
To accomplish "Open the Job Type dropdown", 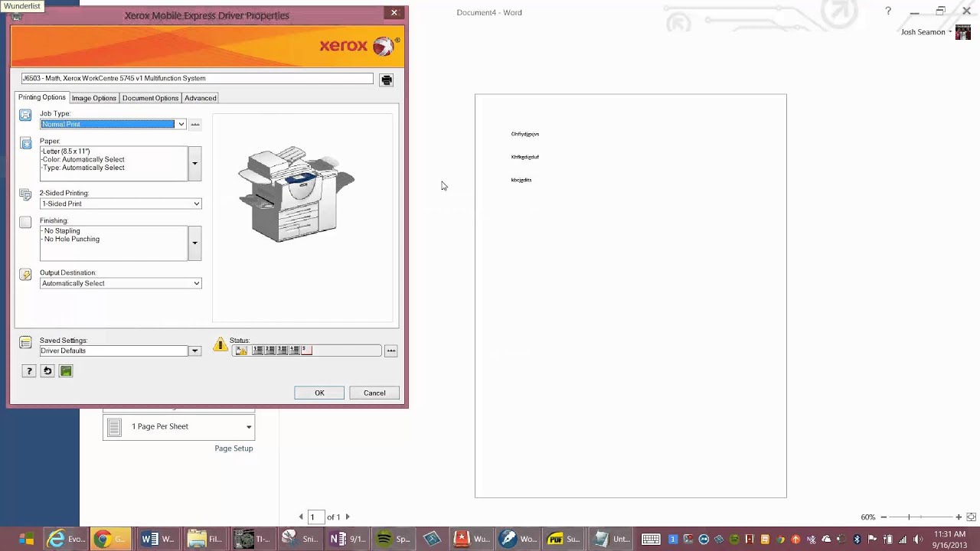I will [181, 124].
